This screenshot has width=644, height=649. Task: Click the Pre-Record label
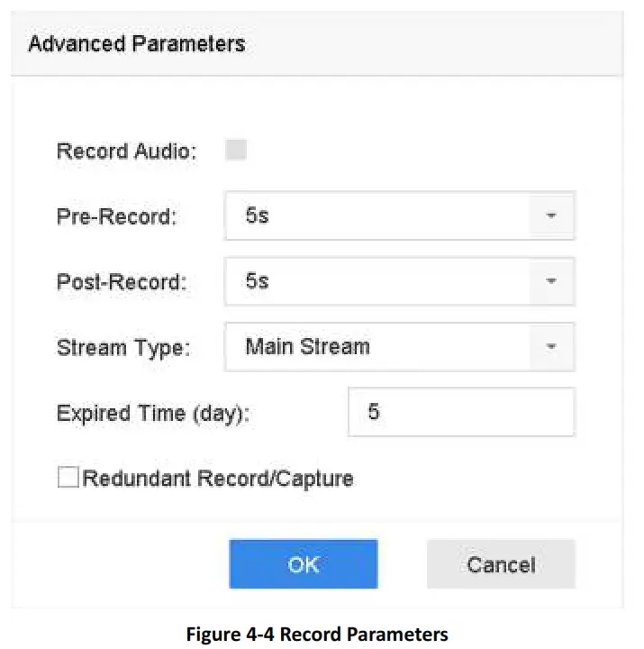pos(117,217)
